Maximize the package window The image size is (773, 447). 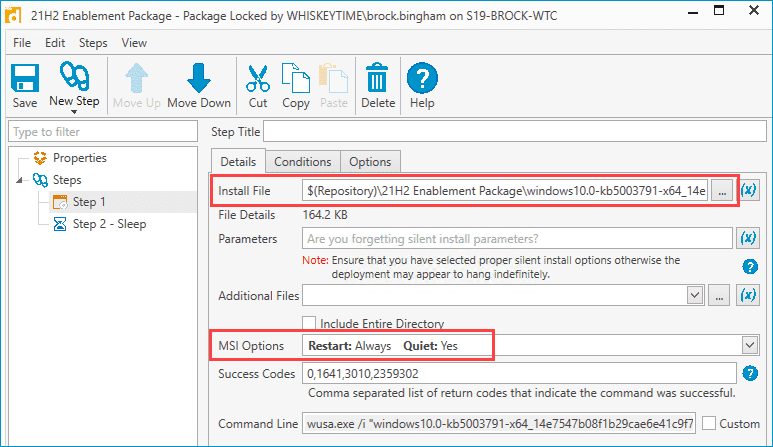click(719, 11)
